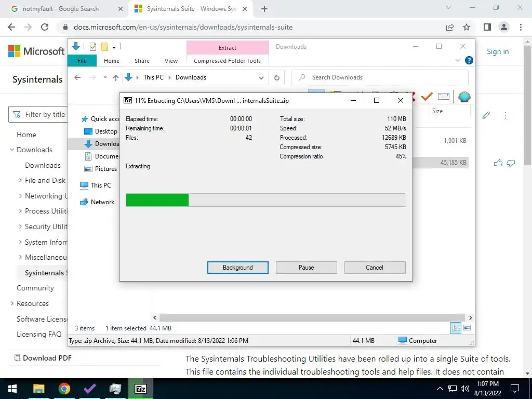Select This PC in the navigation pane
Image resolution: width=532 pixels, height=399 pixels.
[x=96, y=185]
